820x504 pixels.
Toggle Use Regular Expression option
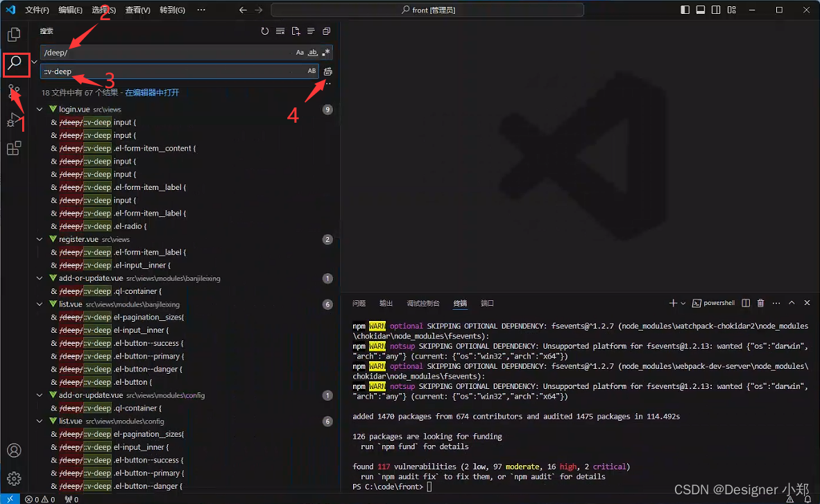click(x=326, y=52)
